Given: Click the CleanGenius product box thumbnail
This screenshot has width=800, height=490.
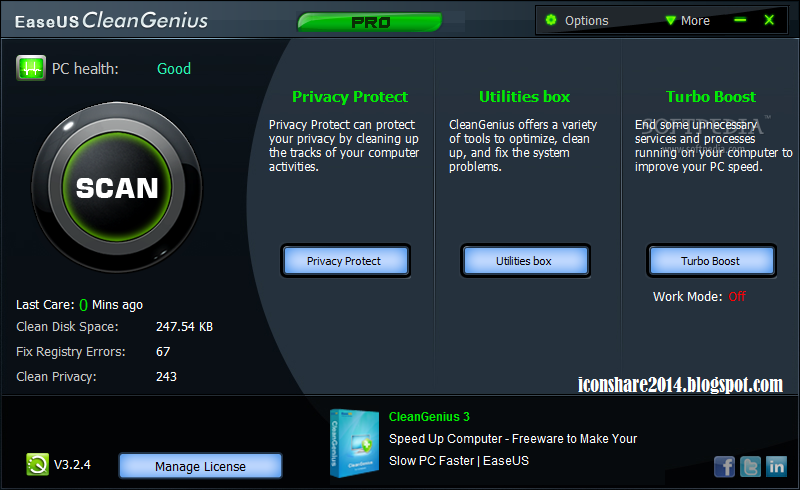Looking at the screenshot, I should coord(354,443).
